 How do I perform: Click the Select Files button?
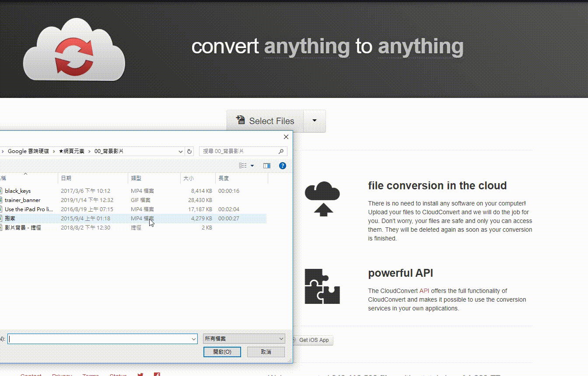[x=265, y=121]
